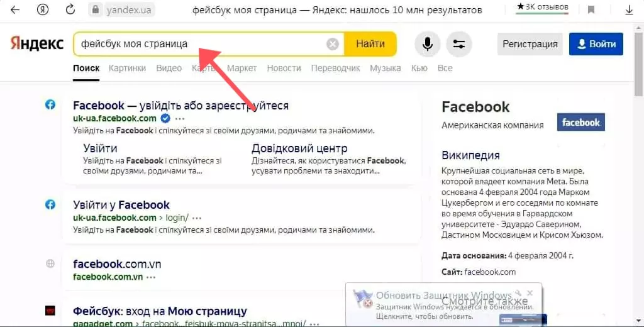
Task: Open three-dots menu beside first result URL
Action: pyautogui.click(x=180, y=119)
